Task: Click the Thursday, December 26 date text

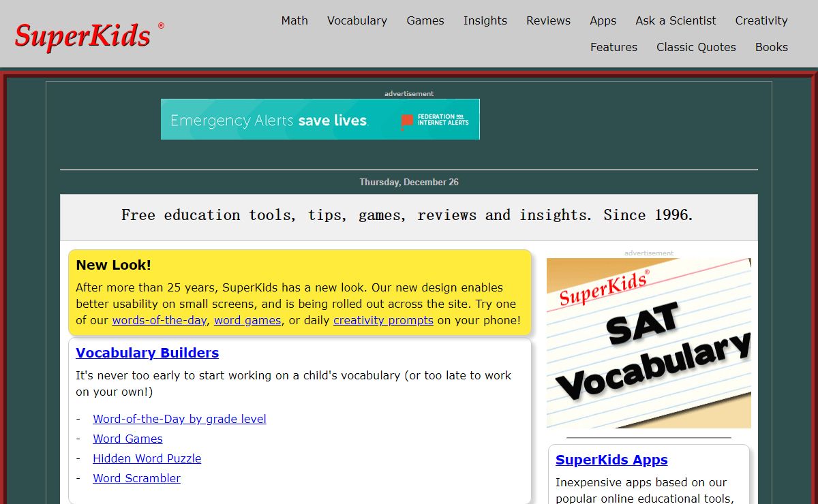Action: [x=409, y=182]
